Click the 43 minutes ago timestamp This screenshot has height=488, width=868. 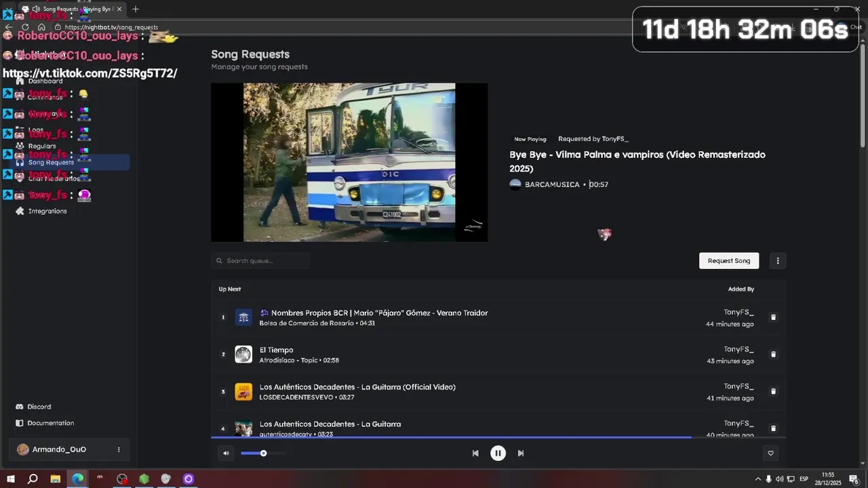pos(730,361)
